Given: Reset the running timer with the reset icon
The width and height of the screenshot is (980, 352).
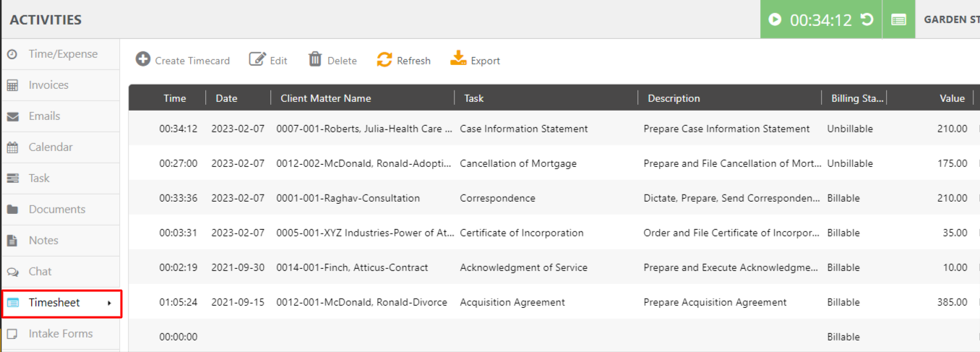Looking at the screenshot, I should tap(867, 20).
